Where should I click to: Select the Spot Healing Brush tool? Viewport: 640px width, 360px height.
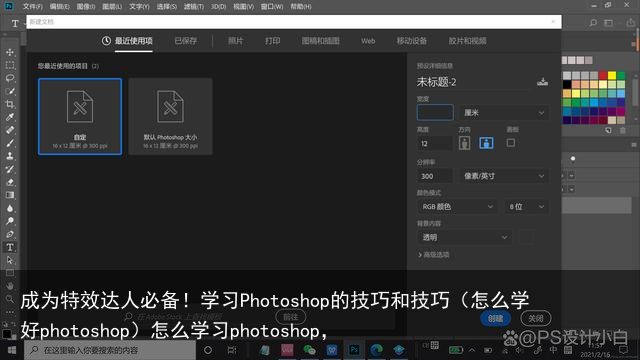(x=10, y=130)
